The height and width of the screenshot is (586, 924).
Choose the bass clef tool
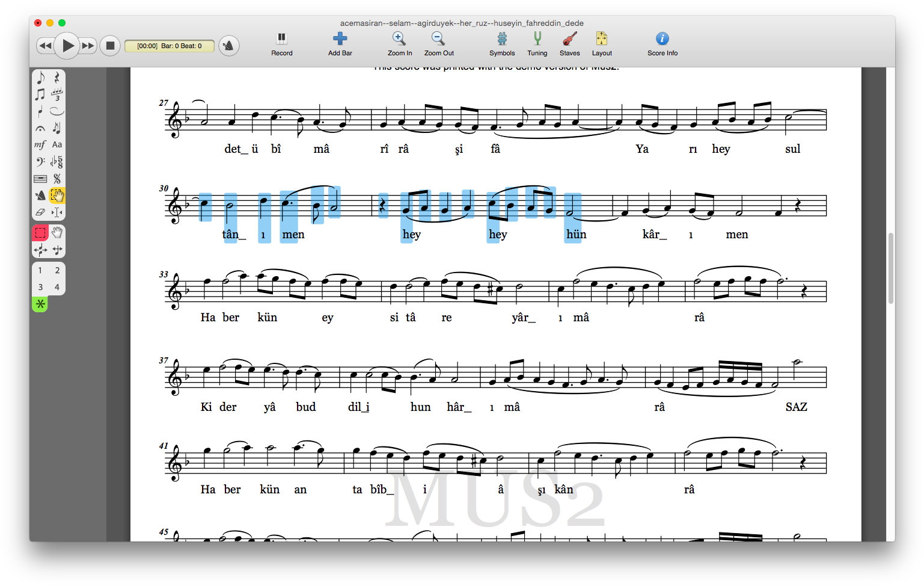tap(40, 162)
